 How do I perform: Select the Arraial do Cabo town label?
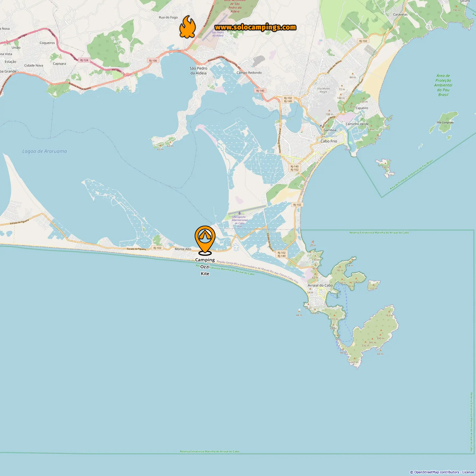pyautogui.click(x=320, y=285)
